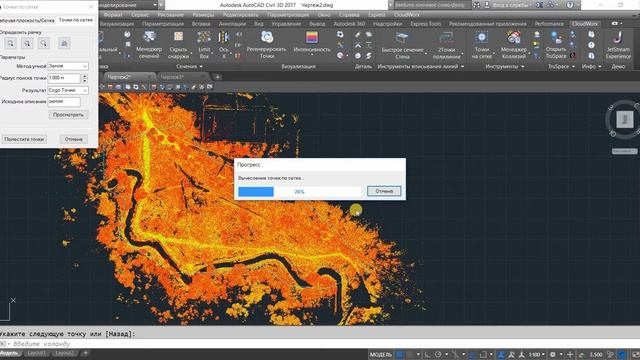Click the ViewCube in drawing area
Screen dimensions: 640x360
pos(624,120)
